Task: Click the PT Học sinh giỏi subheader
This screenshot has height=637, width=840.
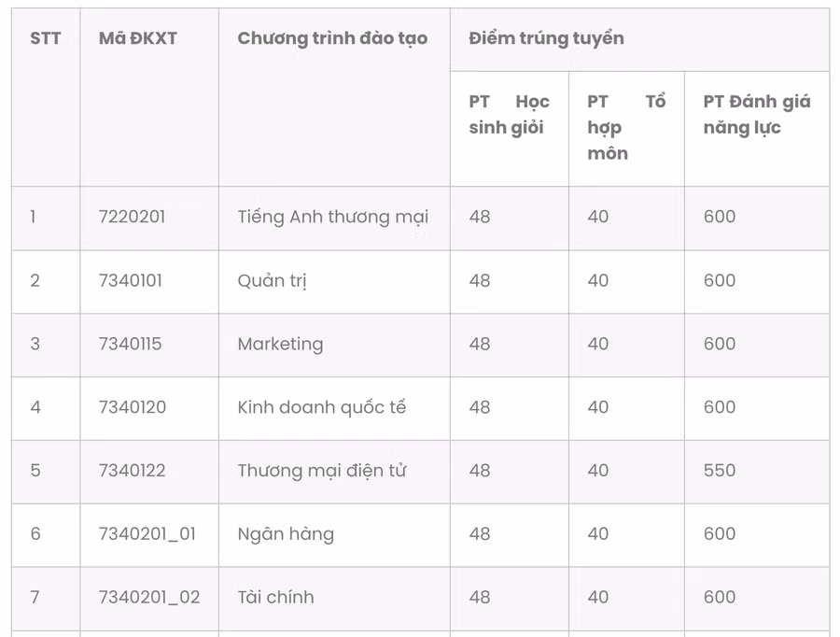Action: pyautogui.click(x=509, y=115)
